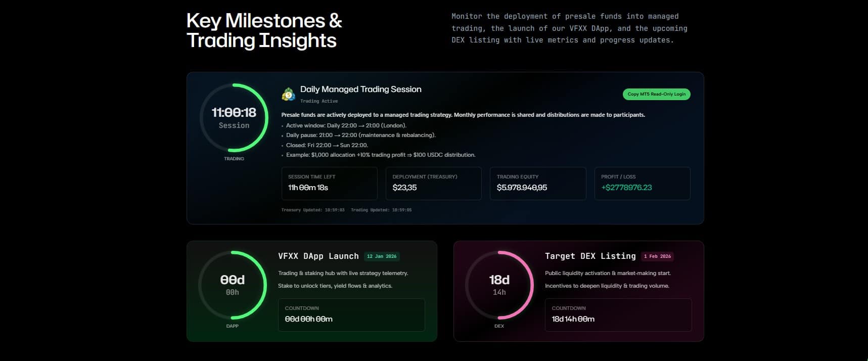Screen dimensions: 868x361
Task: Click the Trading & staking hub description line
Action: (x=343, y=273)
